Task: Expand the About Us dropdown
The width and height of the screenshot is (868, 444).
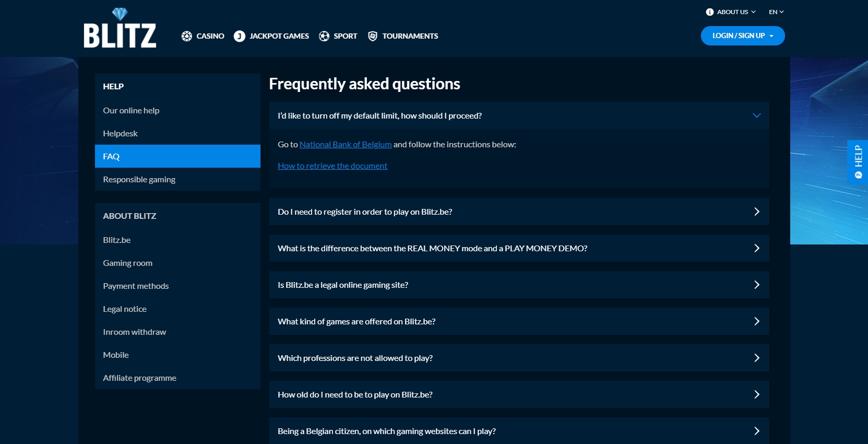Action: pos(731,12)
